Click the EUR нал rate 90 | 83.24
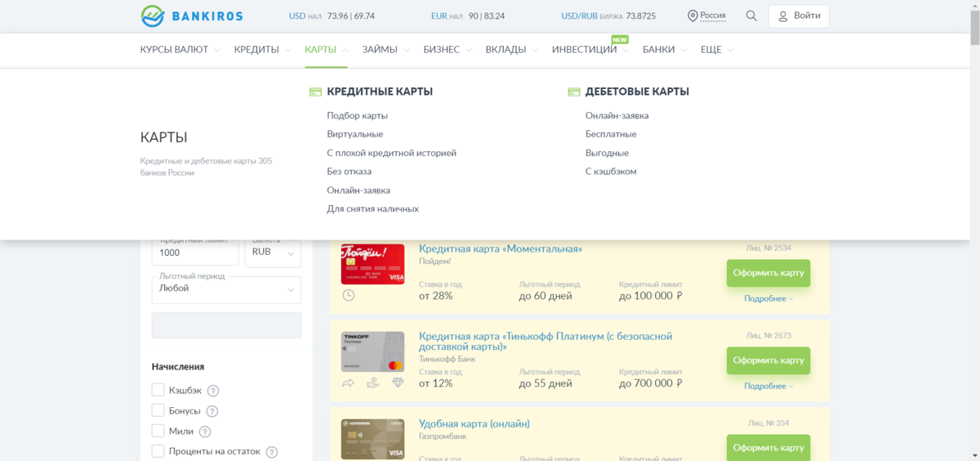The width and height of the screenshot is (980, 461). pos(487,16)
